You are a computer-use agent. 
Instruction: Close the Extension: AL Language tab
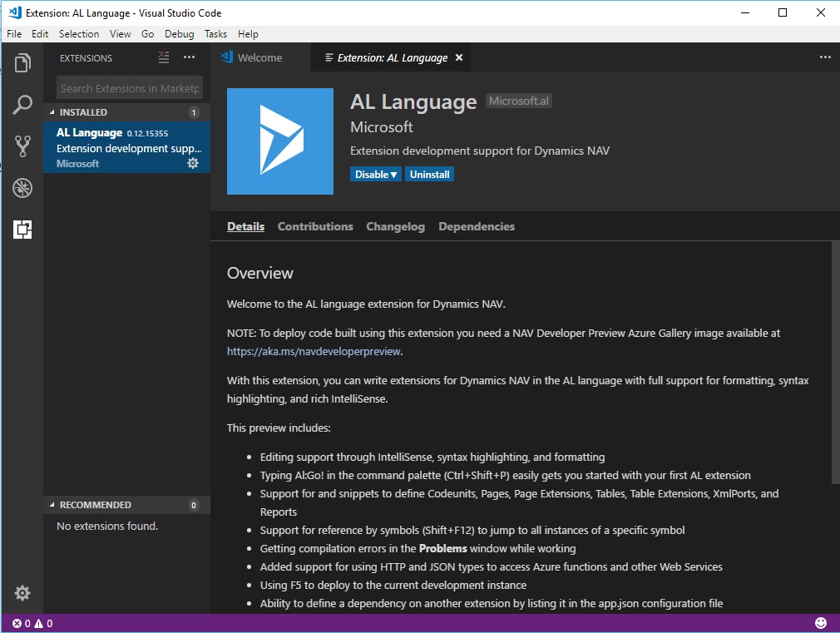pyautogui.click(x=459, y=57)
